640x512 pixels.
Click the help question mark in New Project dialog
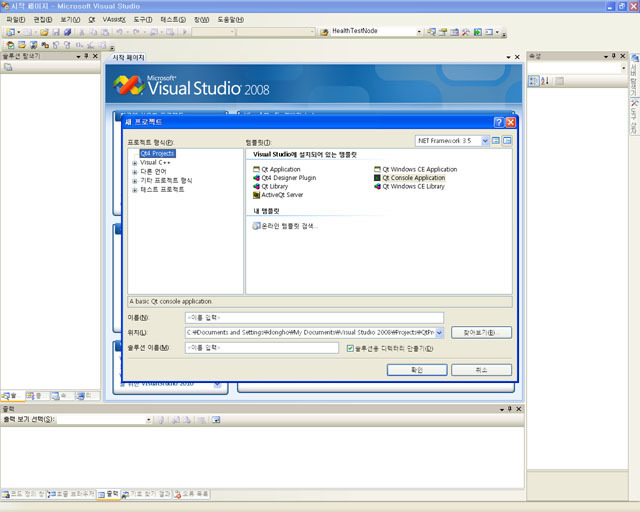pos(498,122)
